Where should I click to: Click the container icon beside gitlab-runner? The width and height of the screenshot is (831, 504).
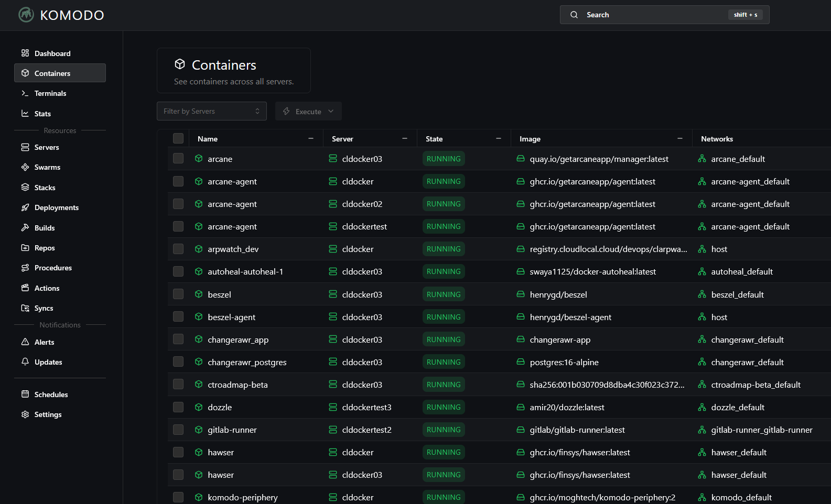(199, 430)
